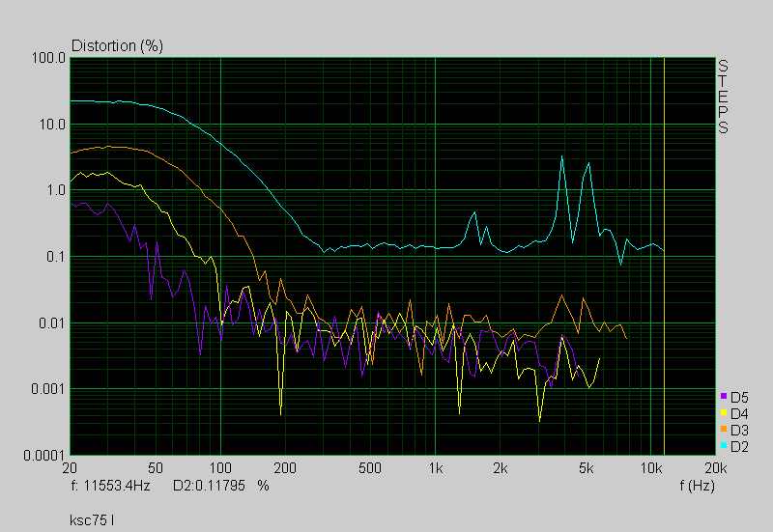
Task: Select the D4 legend label
Action: point(739,414)
